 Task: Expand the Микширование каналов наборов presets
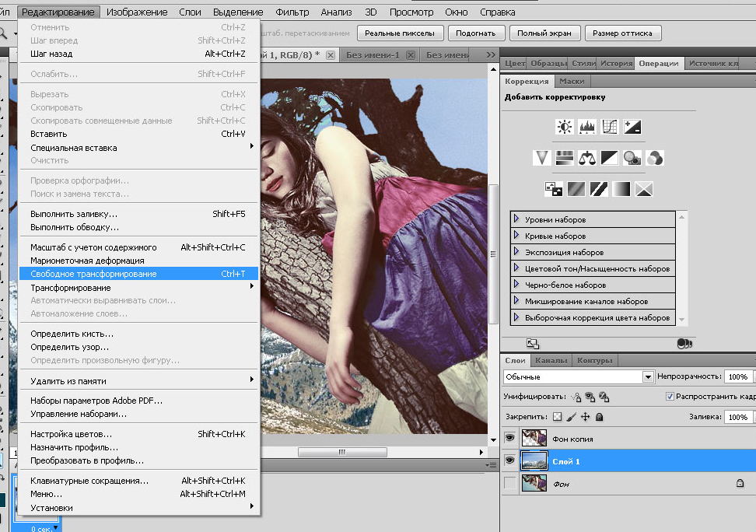click(x=516, y=300)
